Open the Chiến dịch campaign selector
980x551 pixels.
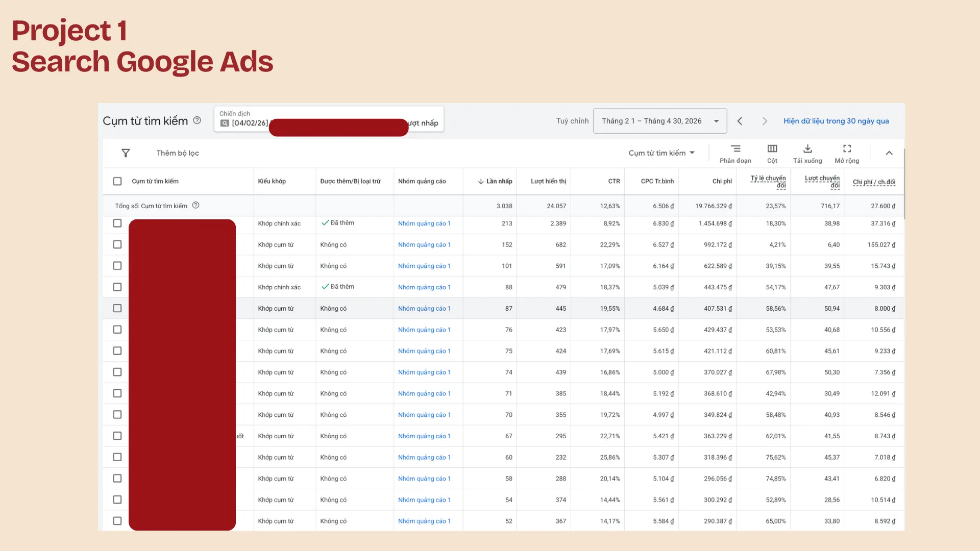pos(329,119)
